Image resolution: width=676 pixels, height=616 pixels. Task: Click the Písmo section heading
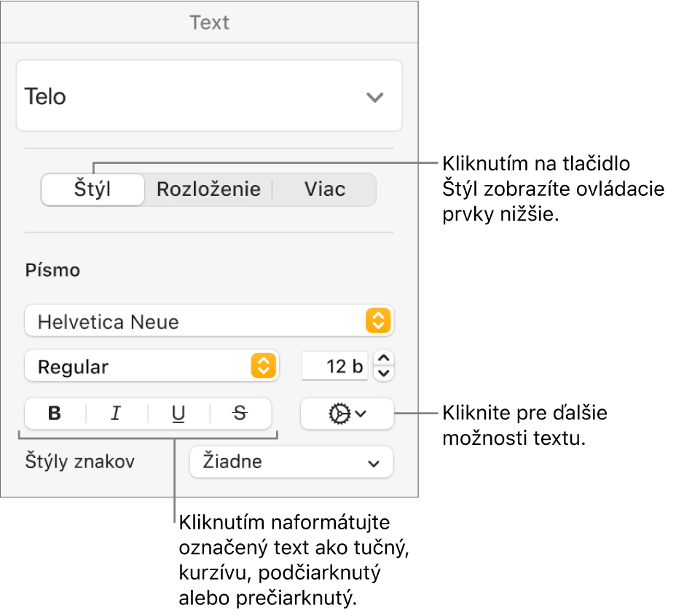point(52,270)
